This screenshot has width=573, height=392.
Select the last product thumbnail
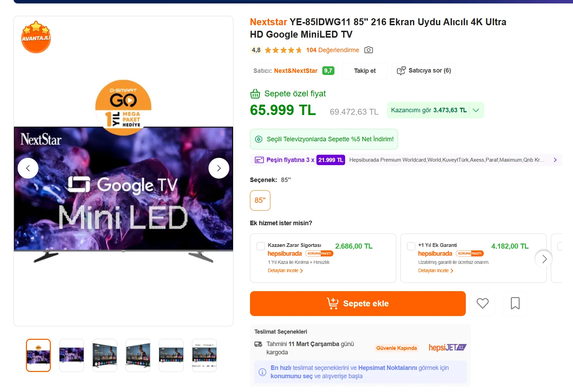tap(204, 355)
